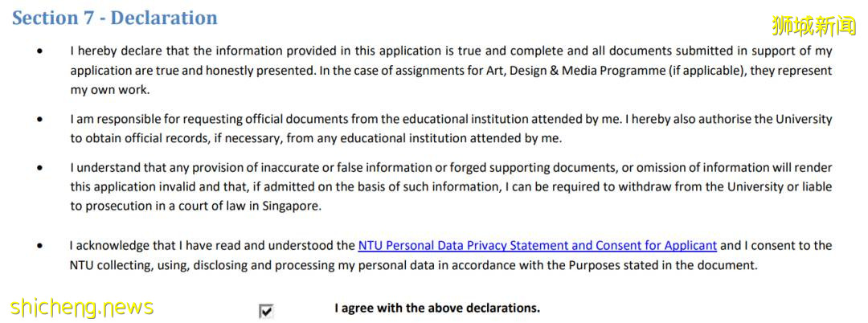Open NTU Personal Data Privacy Statement link
868x323 pixels.
[x=537, y=246]
